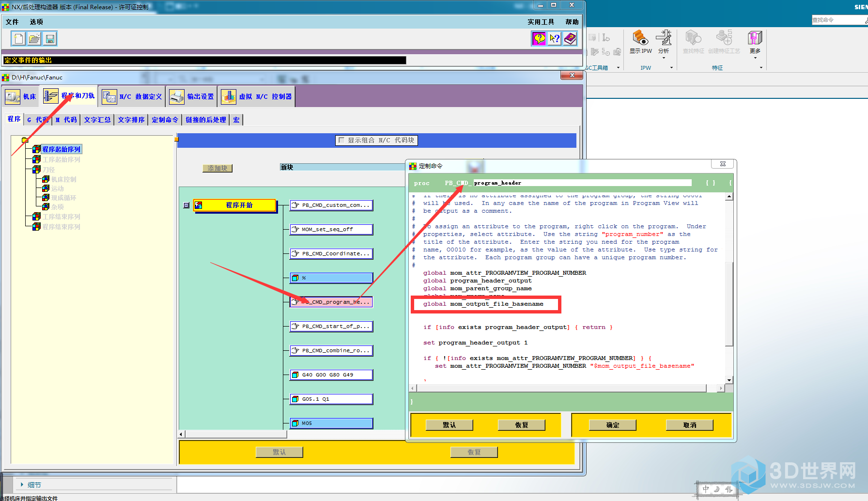Screen dimensions: 868x501
Task: Click the PB_CMD_start_of_p... block
Action: (331, 327)
